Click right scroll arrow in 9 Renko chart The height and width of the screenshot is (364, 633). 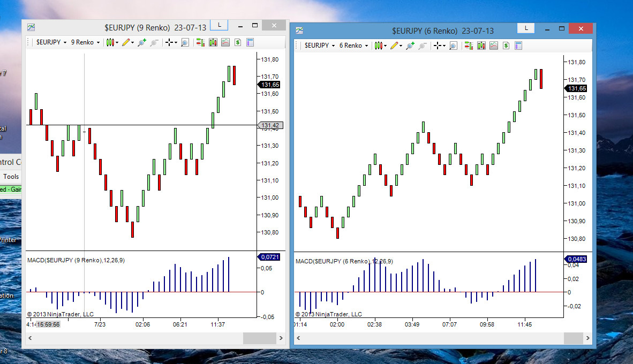tap(281, 338)
